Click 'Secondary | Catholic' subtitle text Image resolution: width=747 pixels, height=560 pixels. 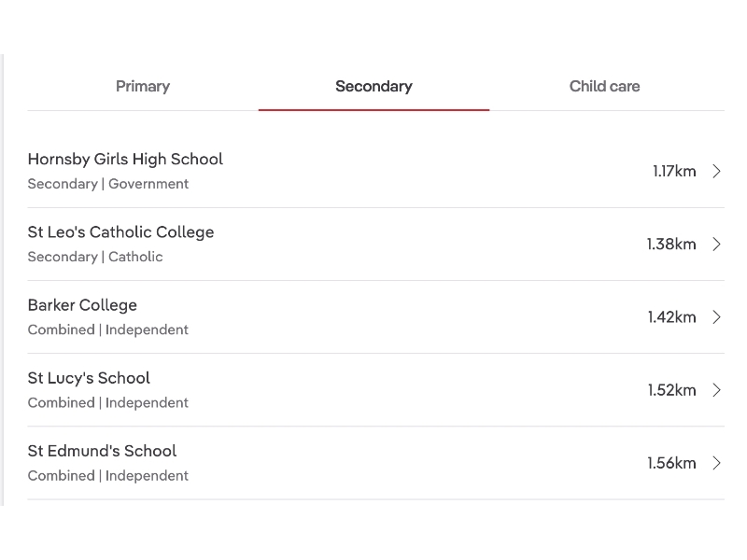click(95, 257)
